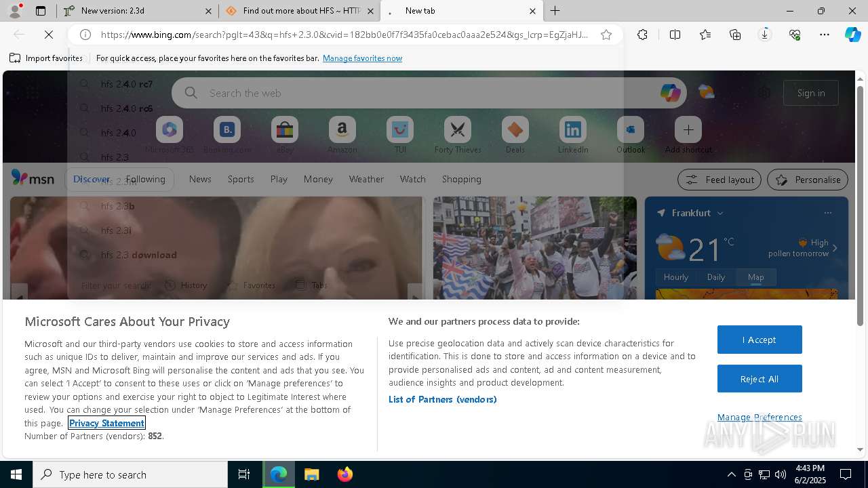Switch weather card to Daily
The height and width of the screenshot is (488, 868).
click(x=716, y=277)
